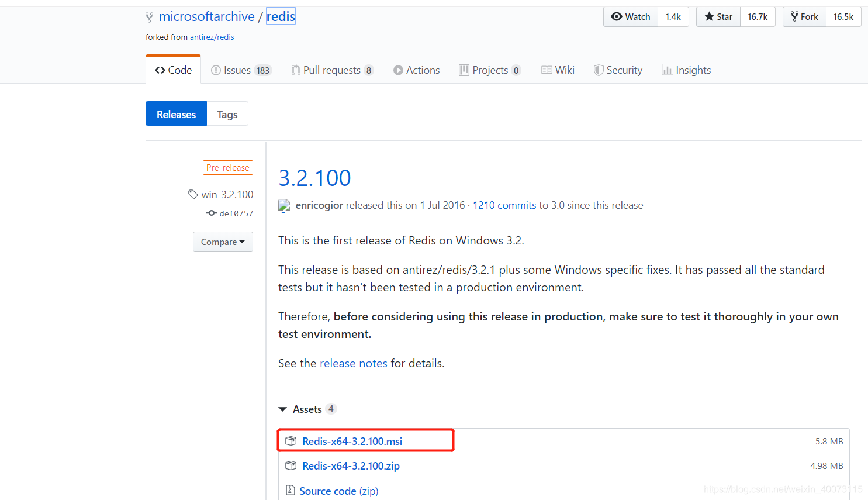Click the Assets count badge 4
Screen dimensions: 868x500
point(331,409)
